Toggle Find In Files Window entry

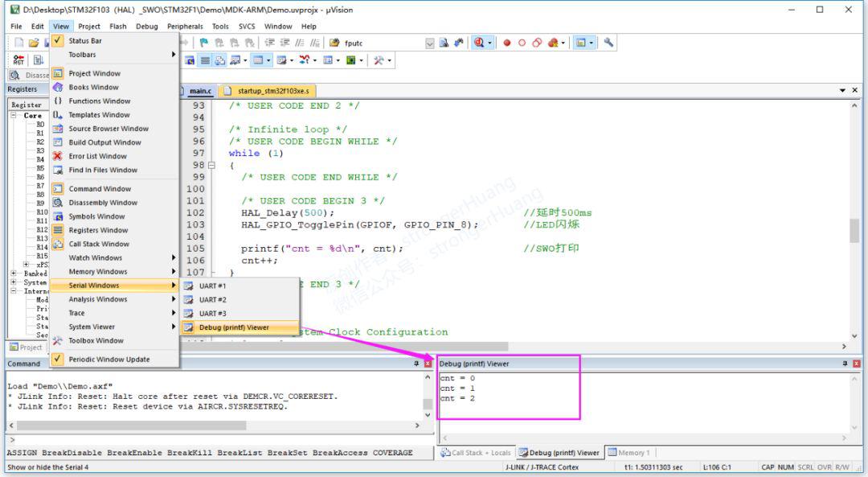tap(115, 170)
